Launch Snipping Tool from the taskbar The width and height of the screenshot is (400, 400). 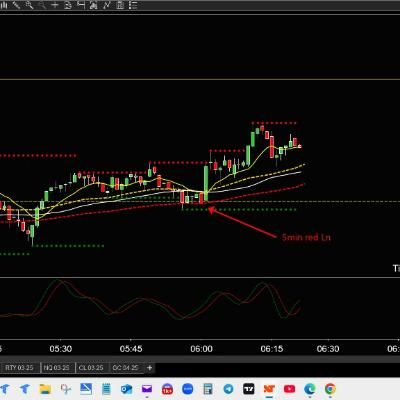(66, 389)
